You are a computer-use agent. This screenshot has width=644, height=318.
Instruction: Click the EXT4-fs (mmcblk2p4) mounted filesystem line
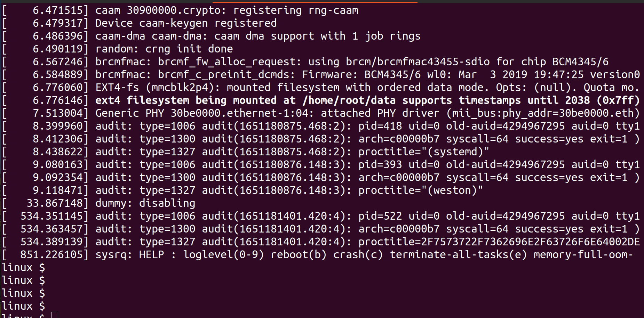coord(367,88)
